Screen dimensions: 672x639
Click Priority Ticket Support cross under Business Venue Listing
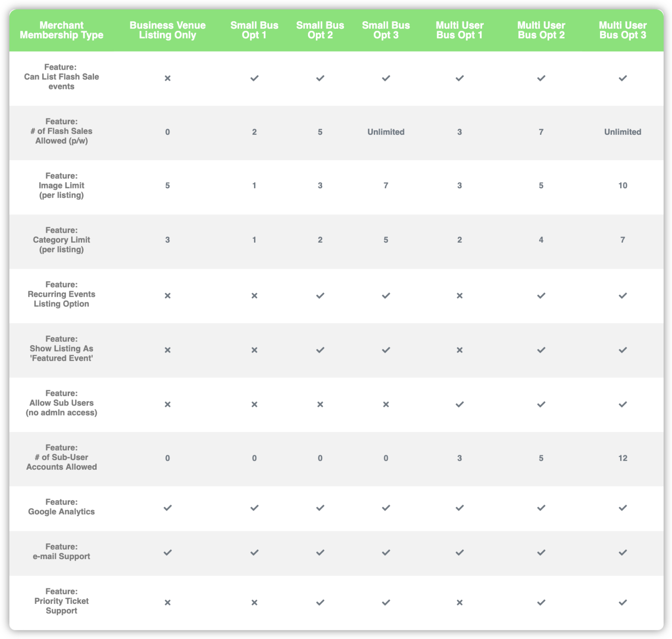pyautogui.click(x=167, y=603)
